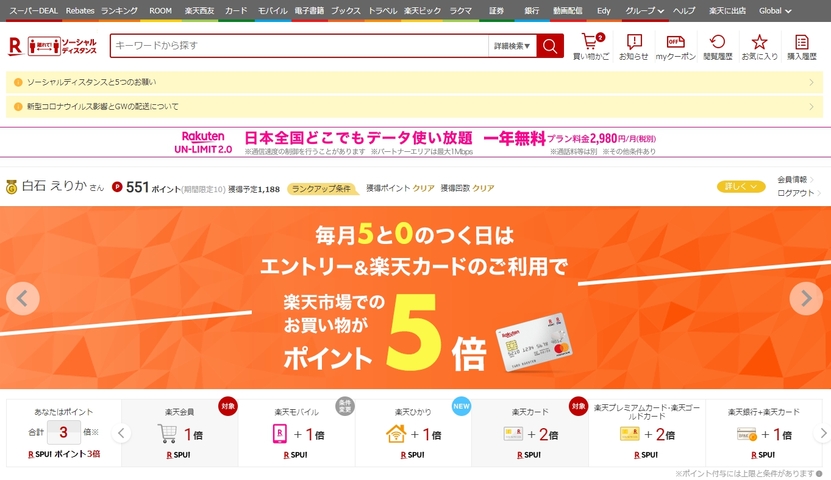Open the 楽天カード +2倍 SPU tile
The image size is (831, 480).
[x=530, y=433]
